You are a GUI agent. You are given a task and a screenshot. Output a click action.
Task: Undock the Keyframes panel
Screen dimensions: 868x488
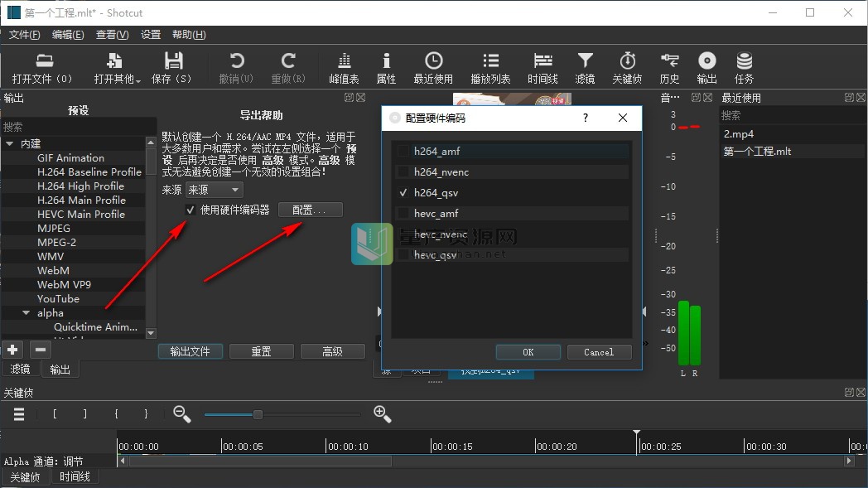click(849, 392)
